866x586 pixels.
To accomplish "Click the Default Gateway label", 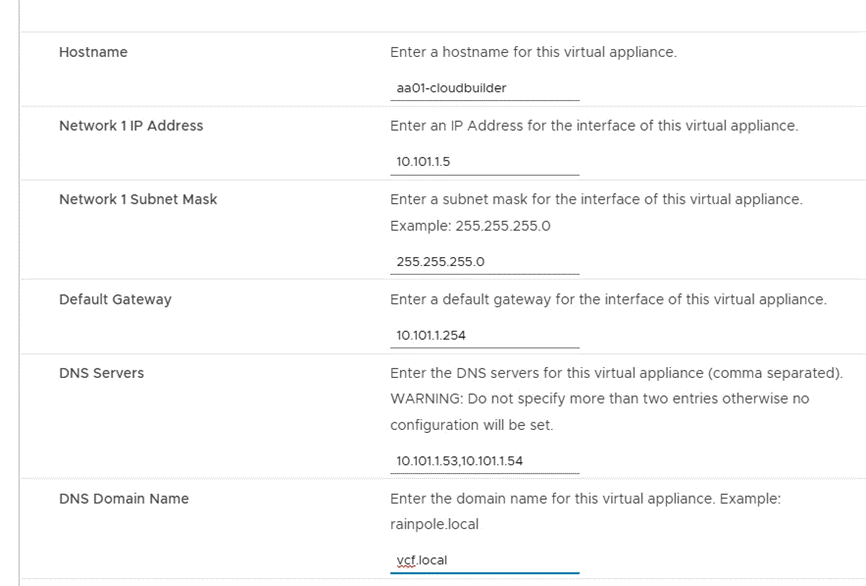I will 115,299.
